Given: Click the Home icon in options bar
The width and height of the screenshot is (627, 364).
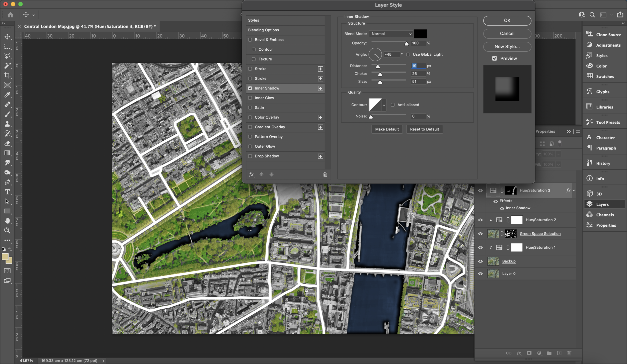Looking at the screenshot, I should click(x=10, y=15).
